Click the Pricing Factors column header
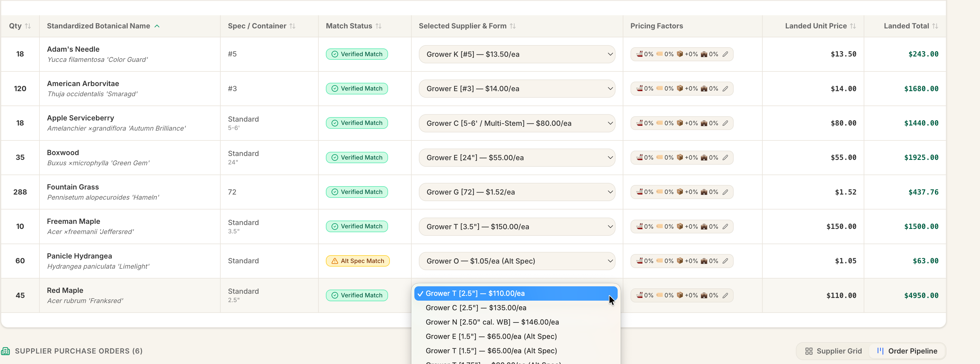The width and height of the screenshot is (980, 364). coord(656,26)
